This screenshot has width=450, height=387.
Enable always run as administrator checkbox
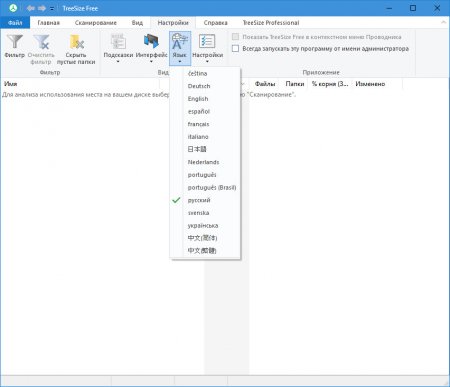point(235,49)
